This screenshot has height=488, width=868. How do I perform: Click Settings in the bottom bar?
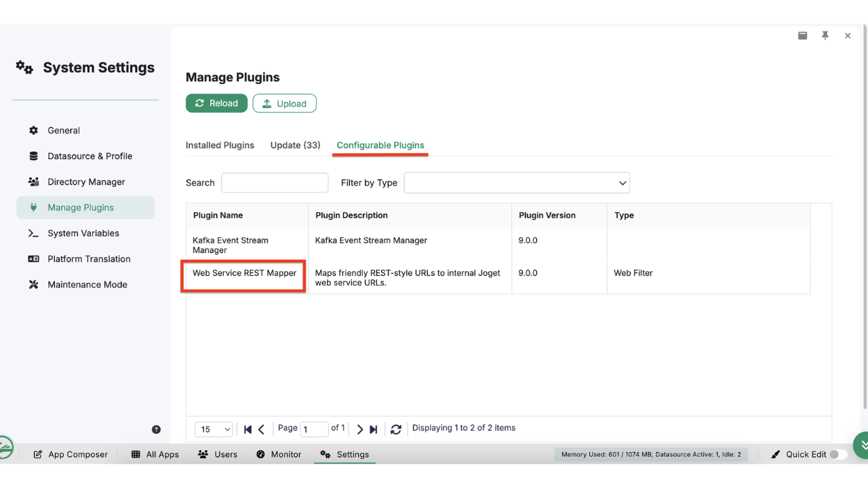(344, 454)
